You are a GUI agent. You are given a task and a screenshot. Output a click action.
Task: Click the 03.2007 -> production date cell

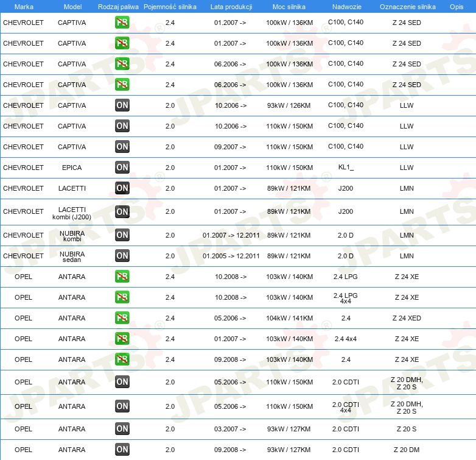coord(230,429)
